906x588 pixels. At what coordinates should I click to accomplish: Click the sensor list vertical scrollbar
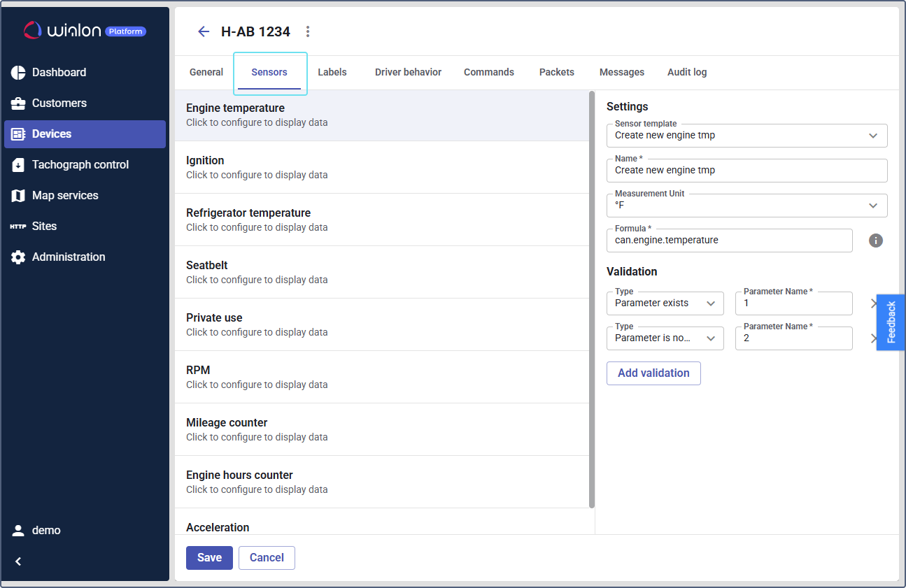pyautogui.click(x=592, y=301)
